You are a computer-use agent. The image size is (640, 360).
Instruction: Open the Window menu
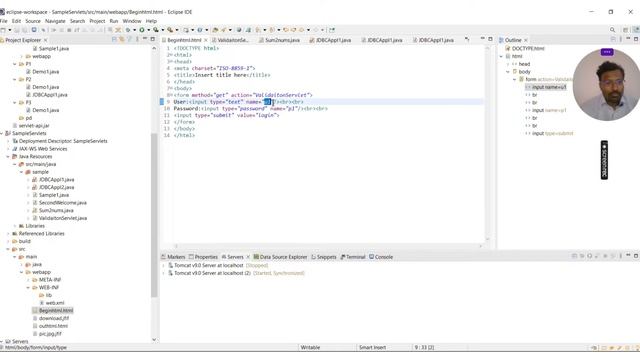tap(132, 21)
